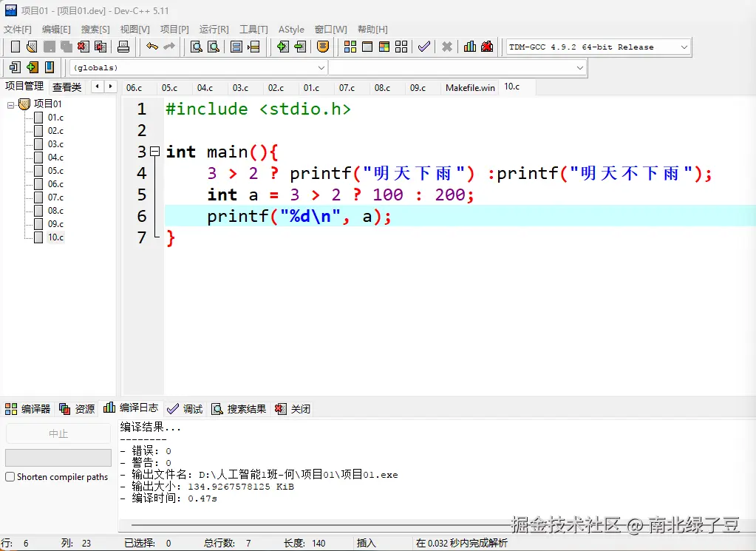Open the 运行[R] menu
The width and height of the screenshot is (756, 551).
[214, 30]
